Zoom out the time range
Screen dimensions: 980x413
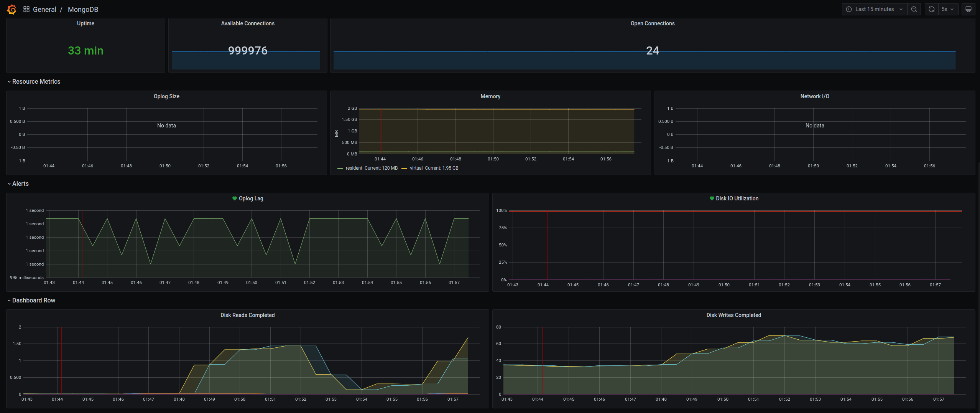tap(914, 9)
